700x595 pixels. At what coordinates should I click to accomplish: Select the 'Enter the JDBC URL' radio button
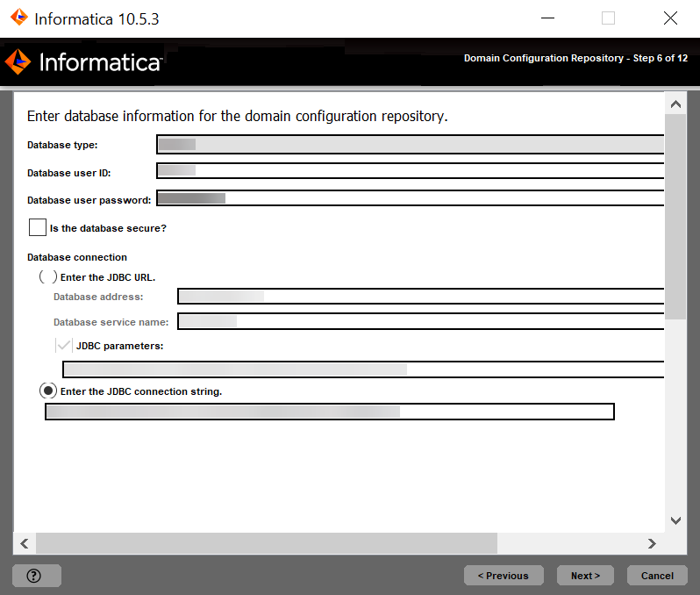click(48, 276)
